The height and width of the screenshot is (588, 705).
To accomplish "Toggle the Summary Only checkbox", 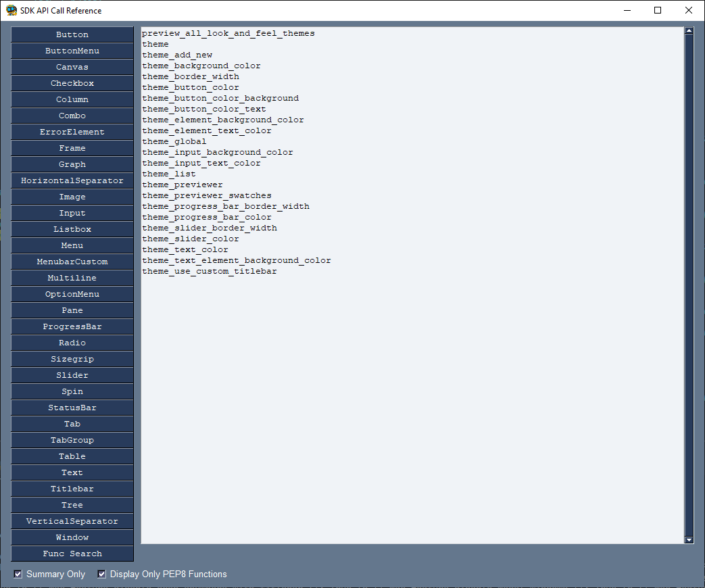I will 17,574.
